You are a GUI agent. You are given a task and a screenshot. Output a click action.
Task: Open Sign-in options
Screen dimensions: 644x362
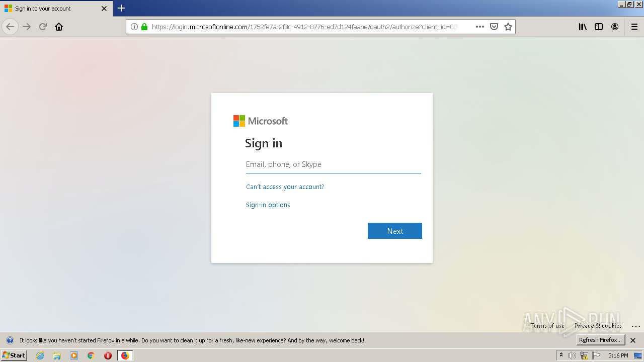(x=268, y=205)
